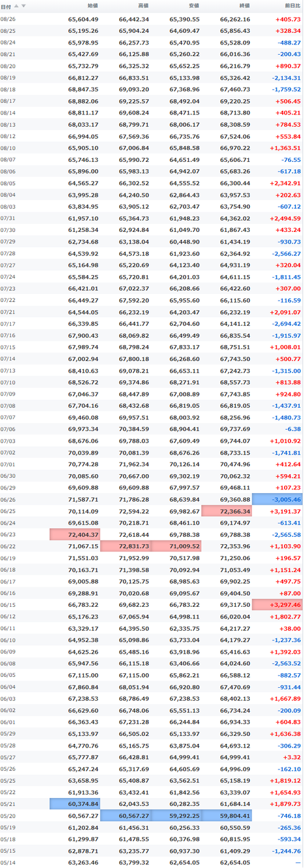
Task: Select the 07/31 date cell
Action: pyautogui.click(x=9, y=218)
